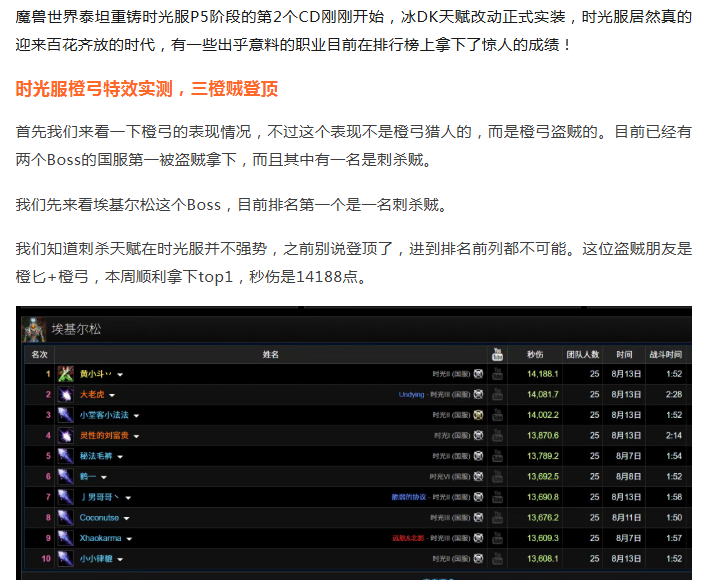Click the blue guild link in rank 7 row
Image resolution: width=710 pixels, height=584 pixels.
pyautogui.click(x=409, y=497)
